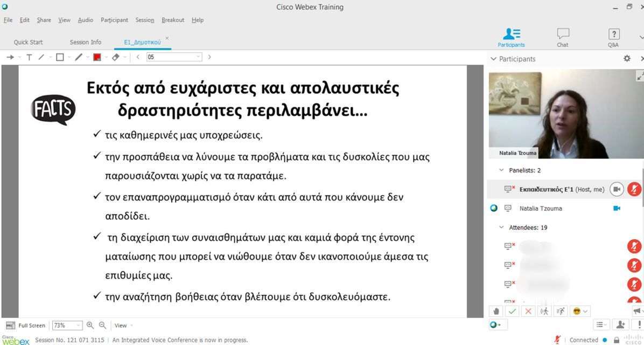Switch to the Session Info tab
Viewport: 644px width, 345px height.
(x=86, y=42)
